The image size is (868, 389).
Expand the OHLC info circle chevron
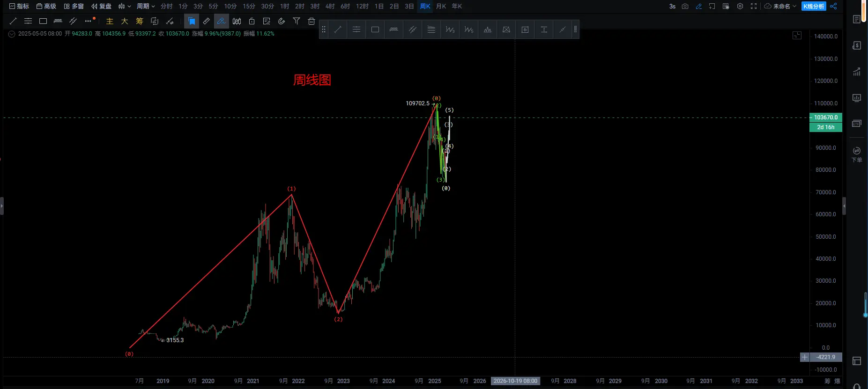click(12, 34)
